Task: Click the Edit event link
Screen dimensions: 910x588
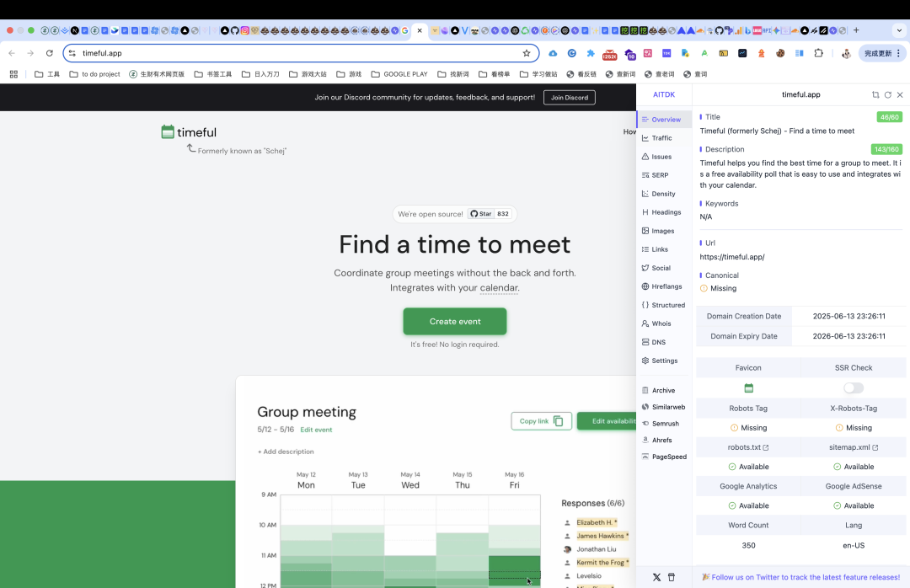Action: click(316, 430)
